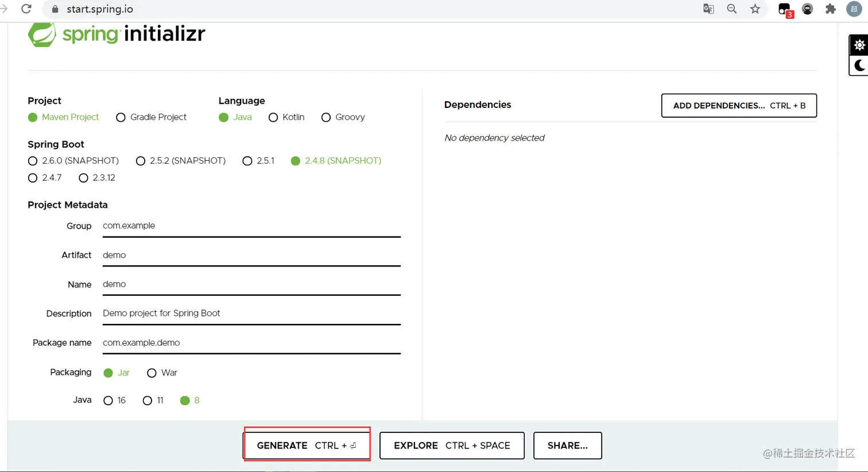
Task: Click the lock icon beside start.spring.io
Action: [55, 9]
